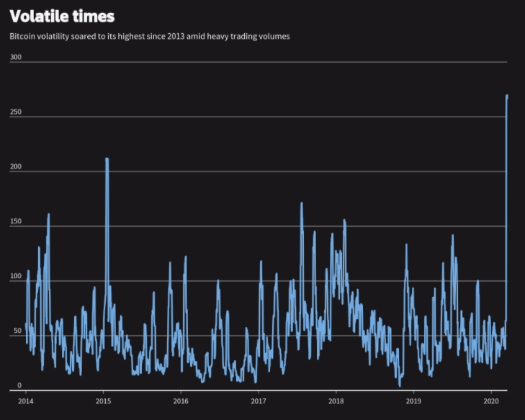Click the 2020 record volatility spike peak
Image resolution: width=525 pixels, height=420 pixels.
507,95
